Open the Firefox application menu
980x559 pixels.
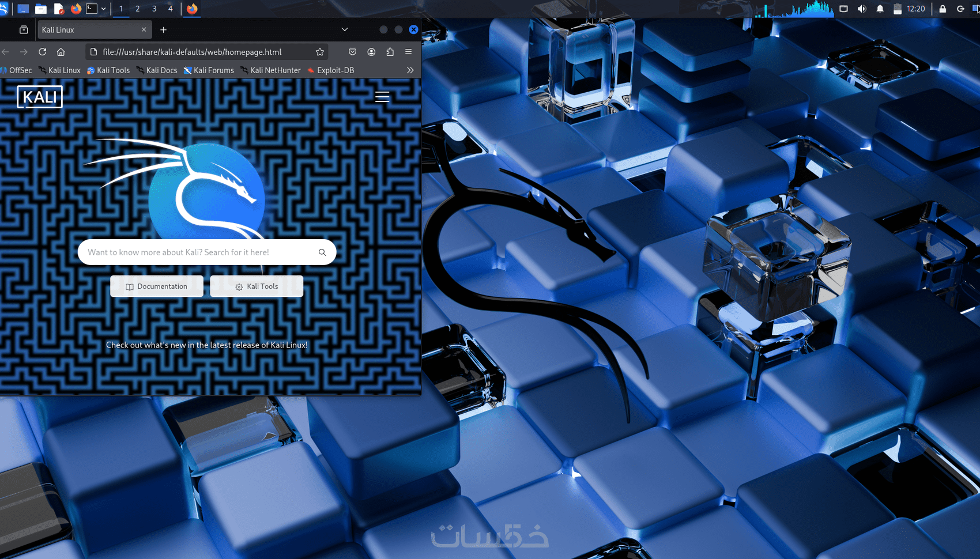tap(409, 52)
